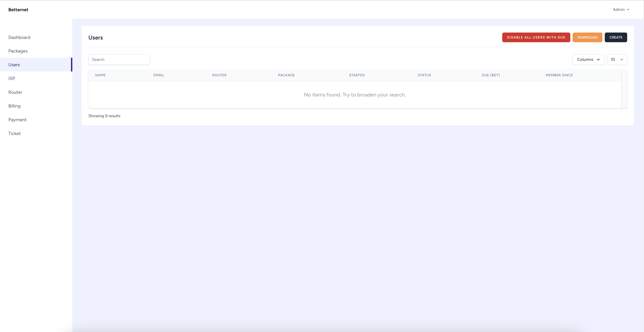
Task: Click the EMAIL column header
Action: 159,75
